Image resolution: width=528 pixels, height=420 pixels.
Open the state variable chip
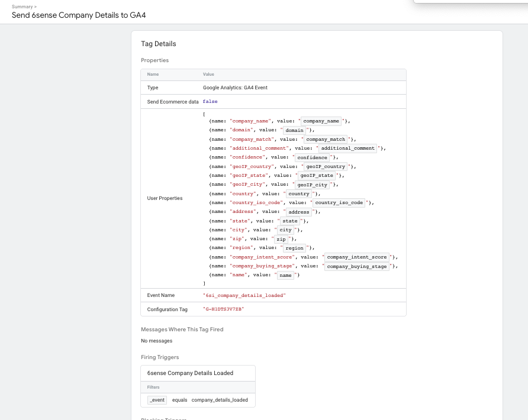pyautogui.click(x=290, y=221)
